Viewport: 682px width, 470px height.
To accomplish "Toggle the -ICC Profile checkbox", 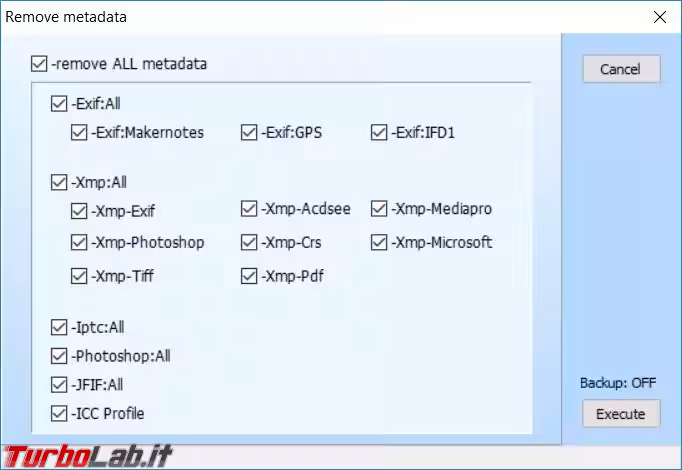I will pos(59,413).
